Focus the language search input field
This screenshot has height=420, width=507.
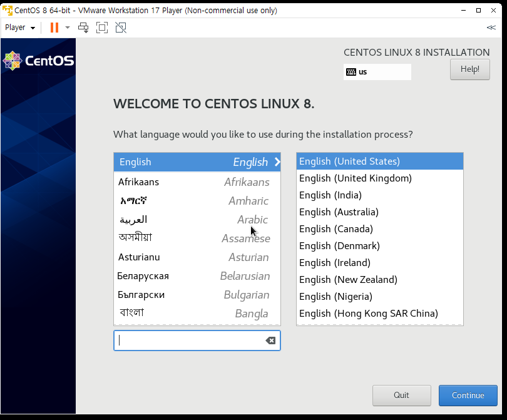point(197,341)
